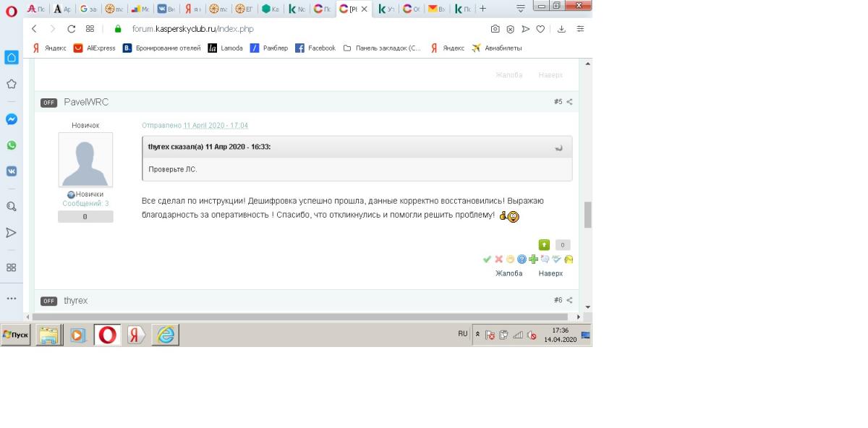Open Yandex browser from the taskbar
Image resolution: width=868 pixels, height=428 pixels.
[136, 335]
